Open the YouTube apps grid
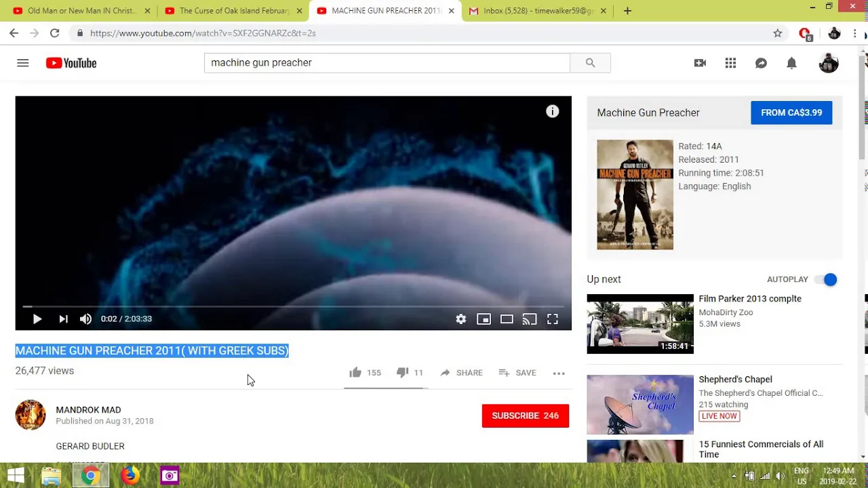Image resolution: width=868 pixels, height=488 pixels. point(730,63)
